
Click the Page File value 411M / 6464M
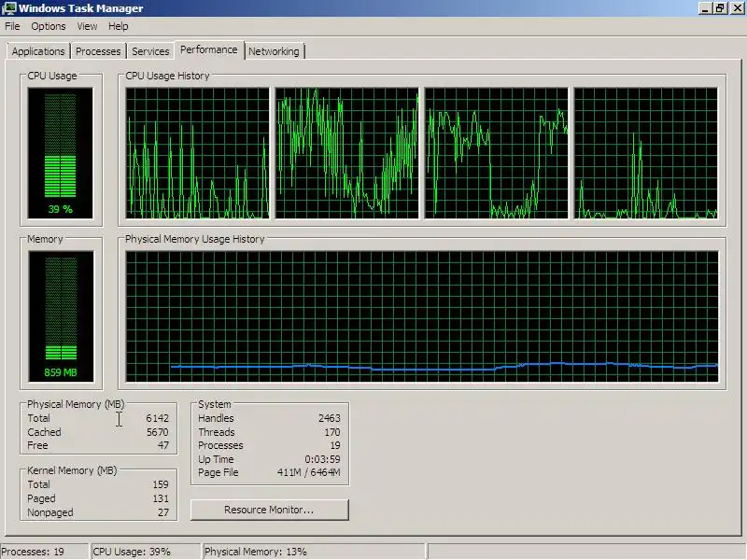click(x=309, y=473)
